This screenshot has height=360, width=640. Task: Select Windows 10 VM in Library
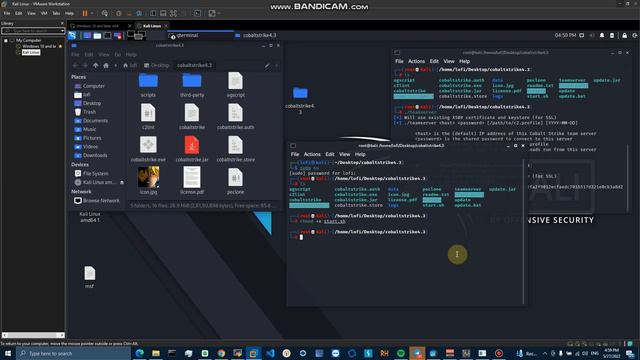coord(39,47)
